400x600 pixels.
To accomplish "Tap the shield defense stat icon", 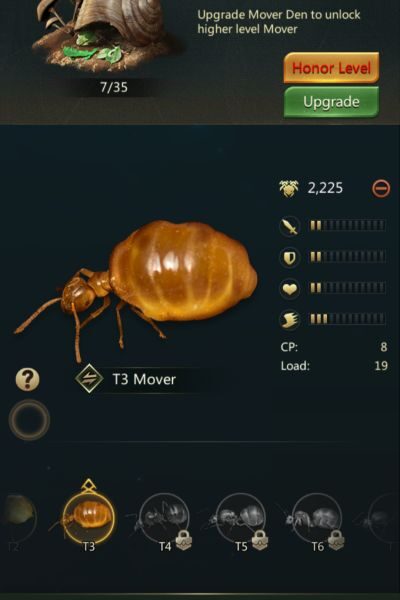I will [x=290, y=257].
